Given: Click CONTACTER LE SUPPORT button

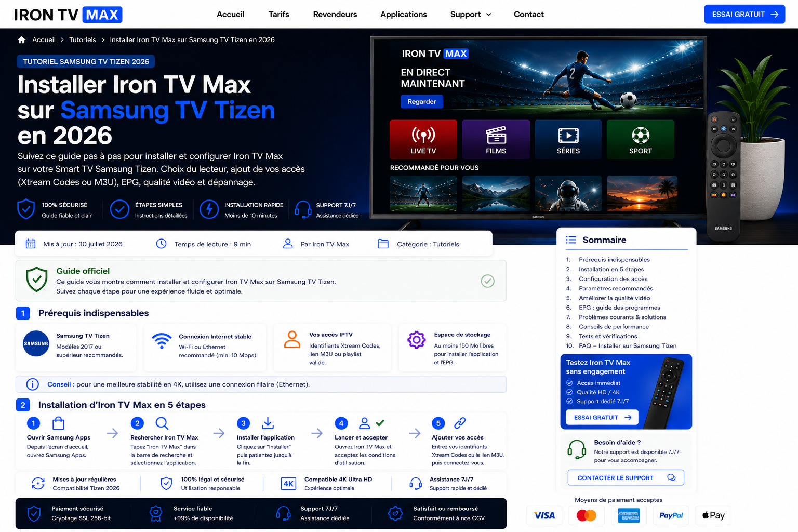Looking at the screenshot, I should pyautogui.click(x=626, y=477).
